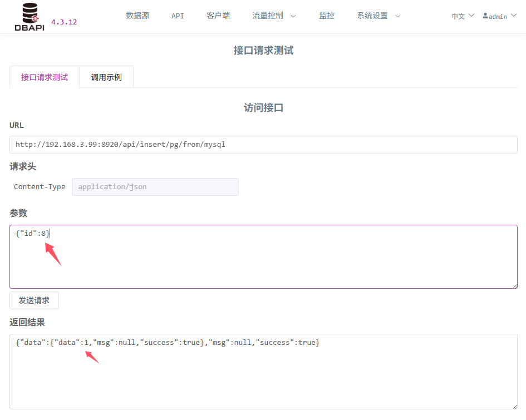Click inside the 返回结果 text area
The height and width of the screenshot is (420, 526).
(263, 372)
